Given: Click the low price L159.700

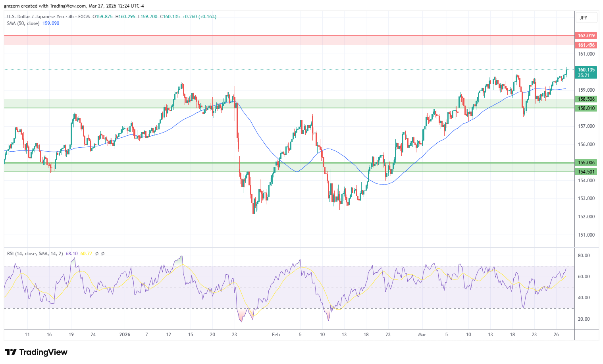Looking at the screenshot, I should [x=148, y=17].
